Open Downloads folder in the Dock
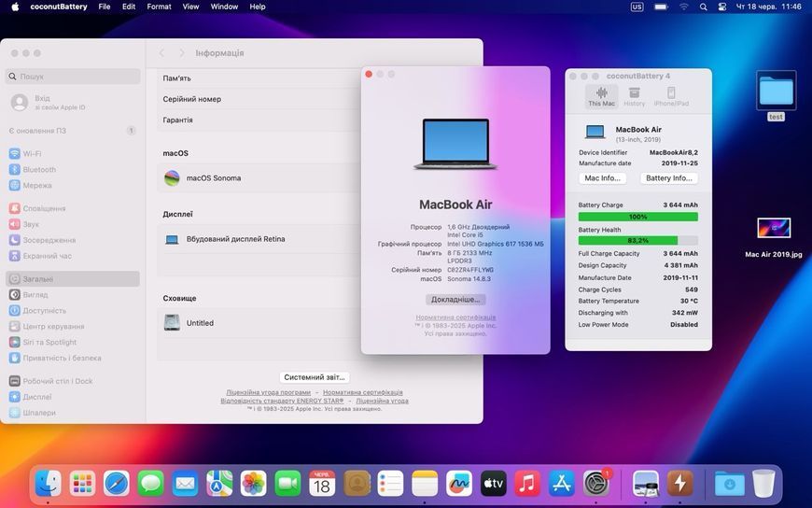812x508 pixels. click(x=729, y=484)
